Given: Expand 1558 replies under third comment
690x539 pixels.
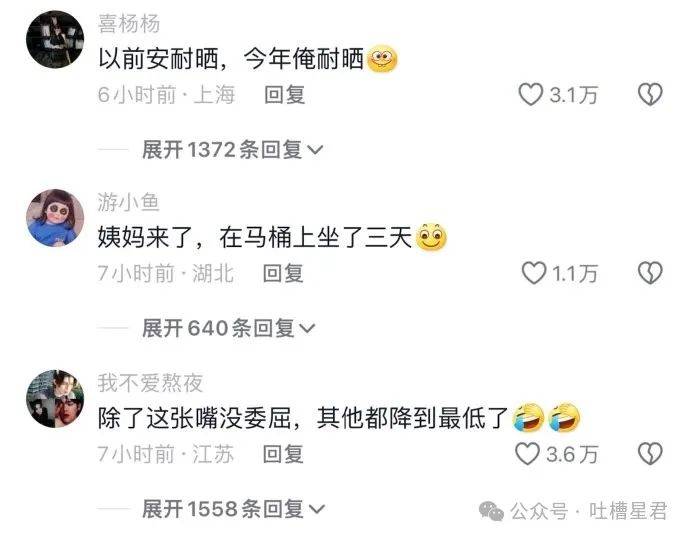Looking at the screenshot, I should [233, 509].
